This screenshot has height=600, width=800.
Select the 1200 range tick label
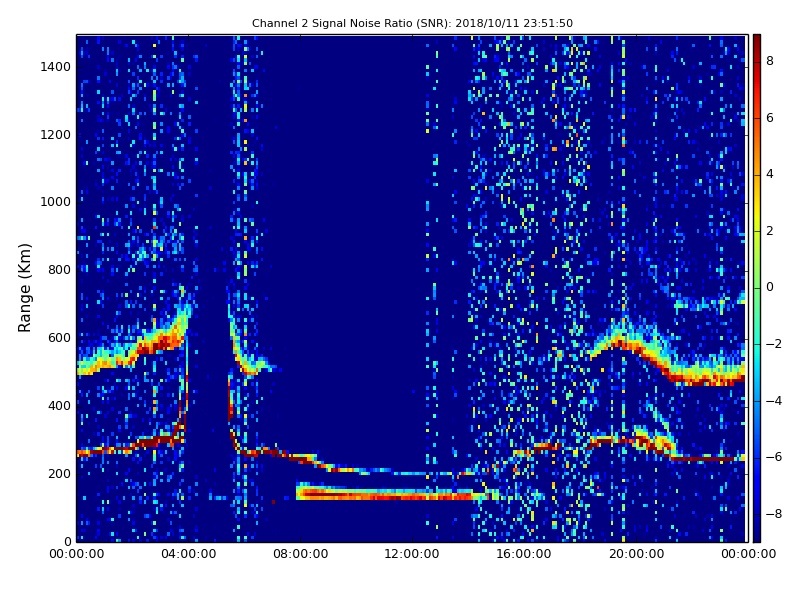point(56,135)
